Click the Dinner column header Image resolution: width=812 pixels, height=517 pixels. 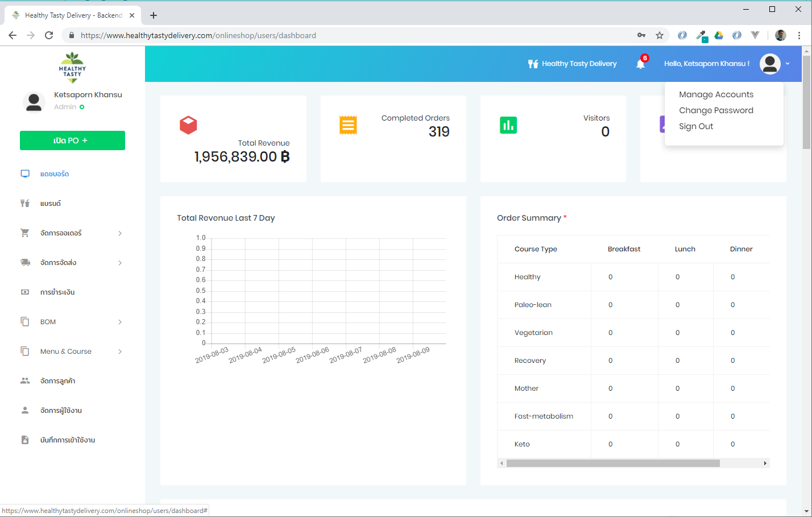click(x=741, y=249)
